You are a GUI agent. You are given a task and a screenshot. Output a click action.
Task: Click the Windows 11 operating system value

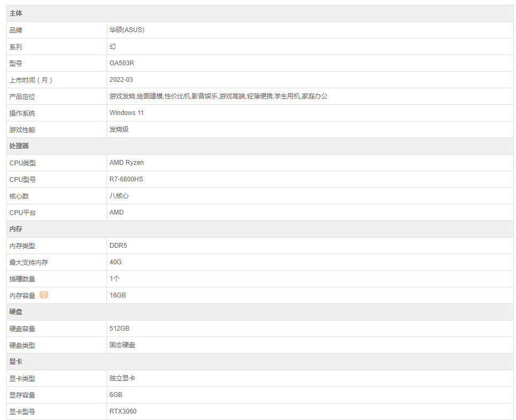[127, 113]
